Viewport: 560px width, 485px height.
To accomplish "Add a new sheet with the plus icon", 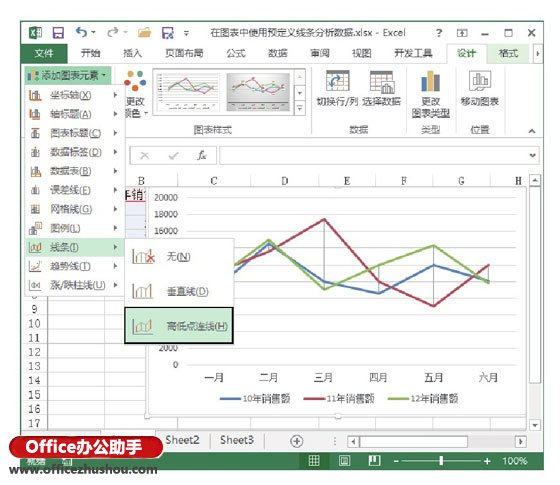I will (296, 441).
